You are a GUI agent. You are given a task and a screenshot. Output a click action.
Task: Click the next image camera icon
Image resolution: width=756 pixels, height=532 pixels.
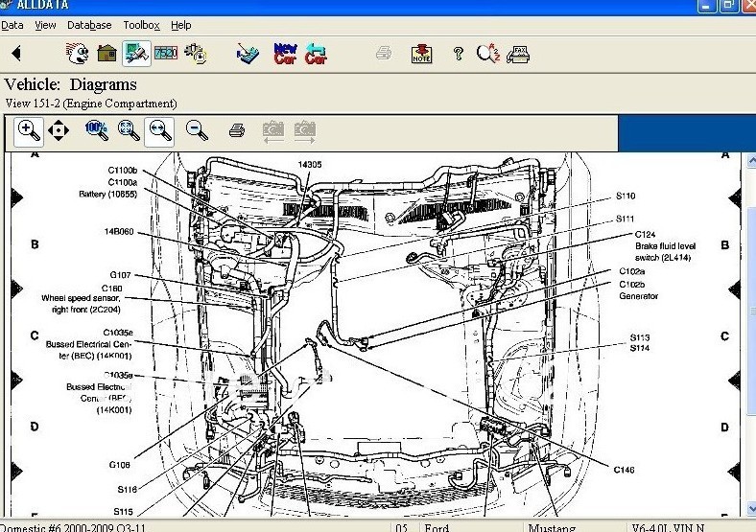tap(305, 132)
